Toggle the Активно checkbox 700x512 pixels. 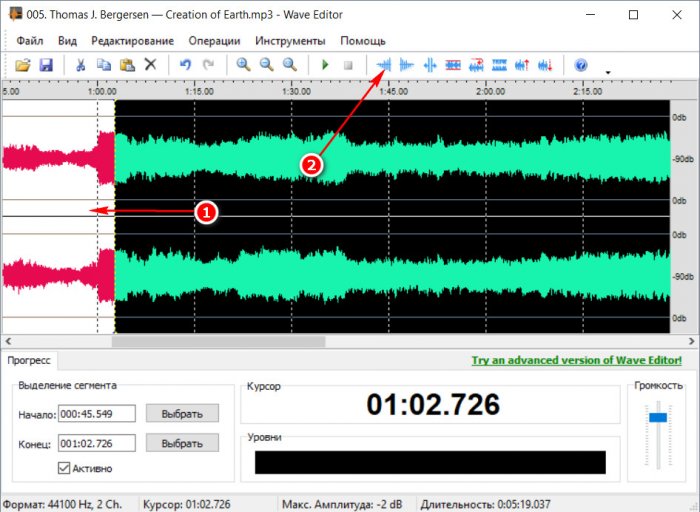[x=64, y=468]
